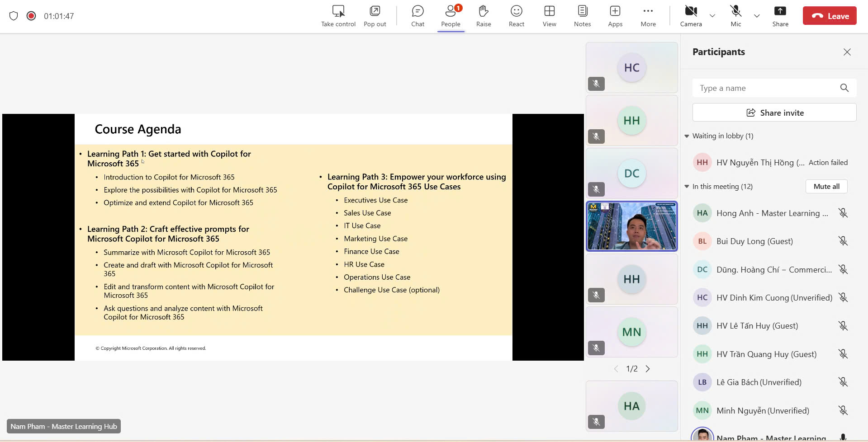Select the HA video tile at bottom
Image resolution: width=868 pixels, height=442 pixels.
(x=632, y=406)
